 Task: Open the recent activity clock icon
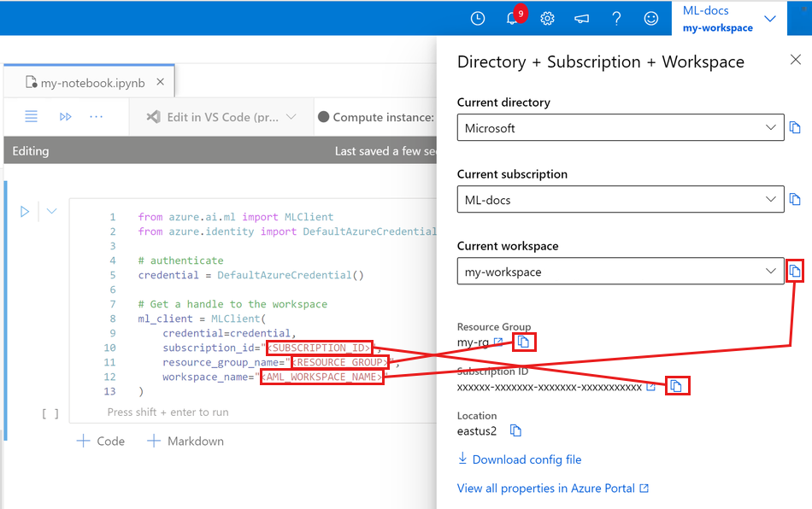click(478, 19)
